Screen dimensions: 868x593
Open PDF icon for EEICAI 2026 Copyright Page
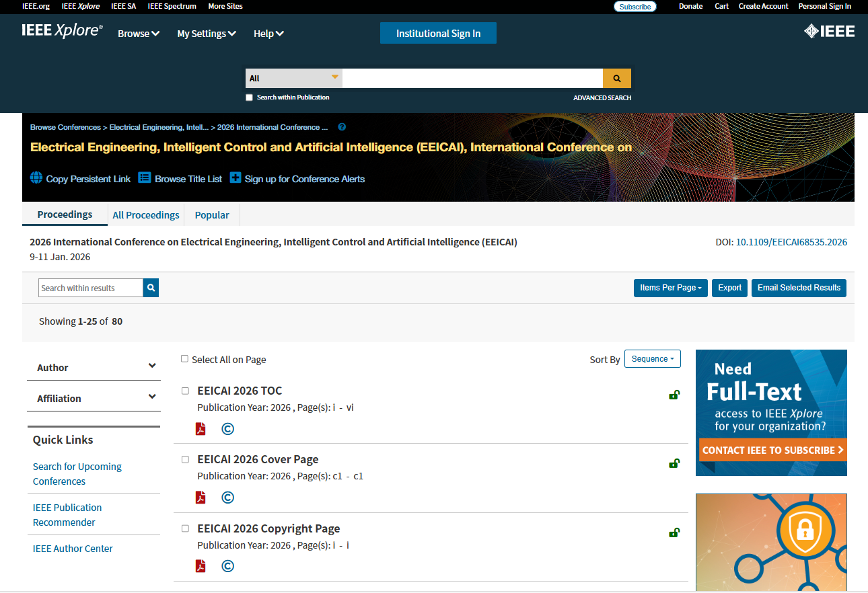(x=201, y=566)
